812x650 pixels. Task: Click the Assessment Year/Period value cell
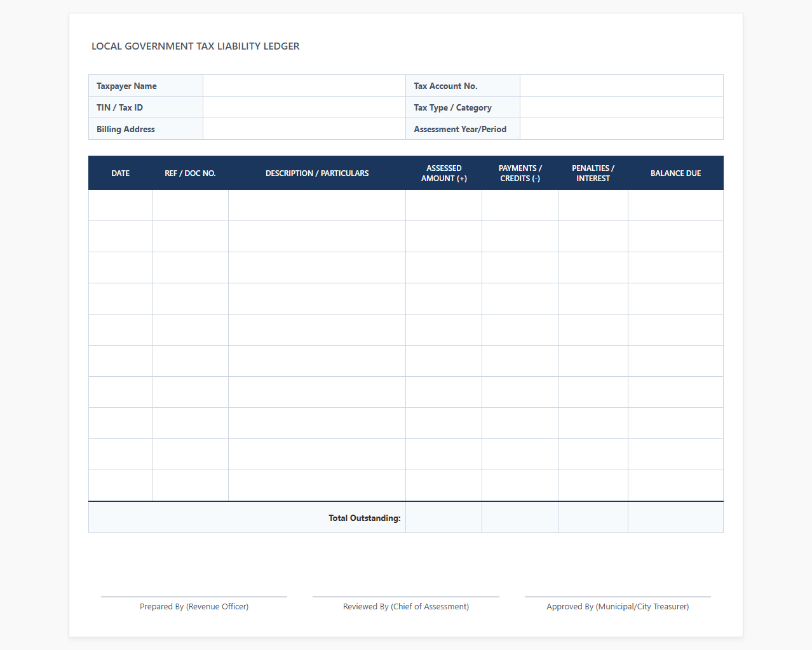[621, 129]
